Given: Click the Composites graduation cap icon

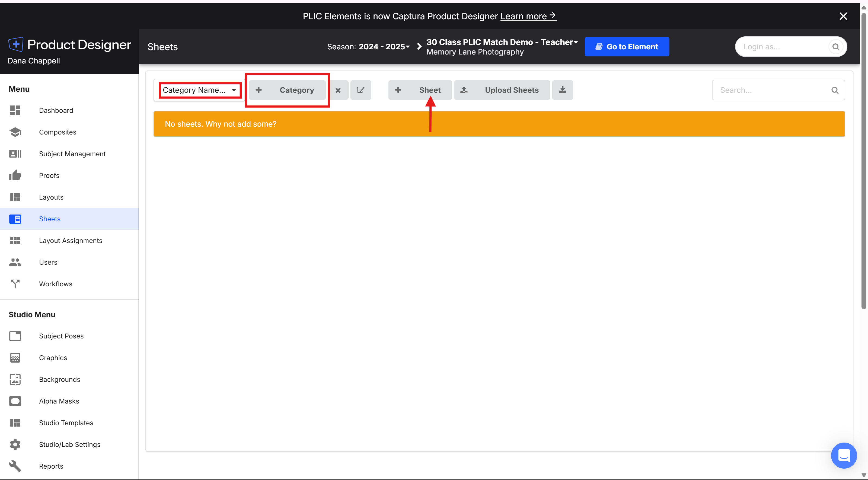Looking at the screenshot, I should (15, 132).
